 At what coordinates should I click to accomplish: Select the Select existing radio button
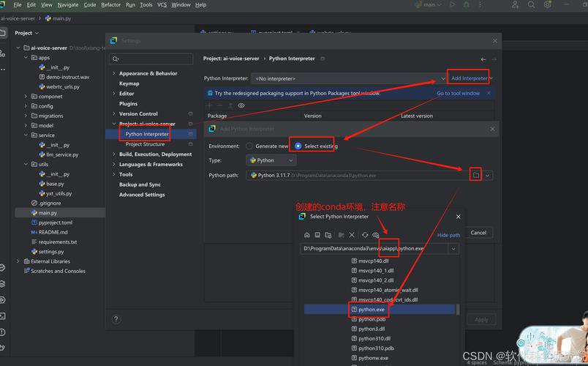298,146
